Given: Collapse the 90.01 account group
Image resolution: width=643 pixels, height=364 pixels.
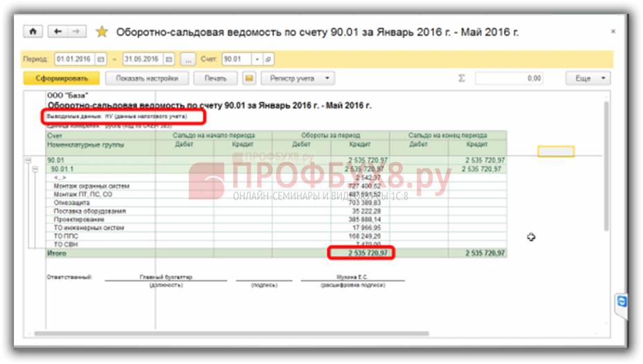Looking at the screenshot, I should point(28,160).
